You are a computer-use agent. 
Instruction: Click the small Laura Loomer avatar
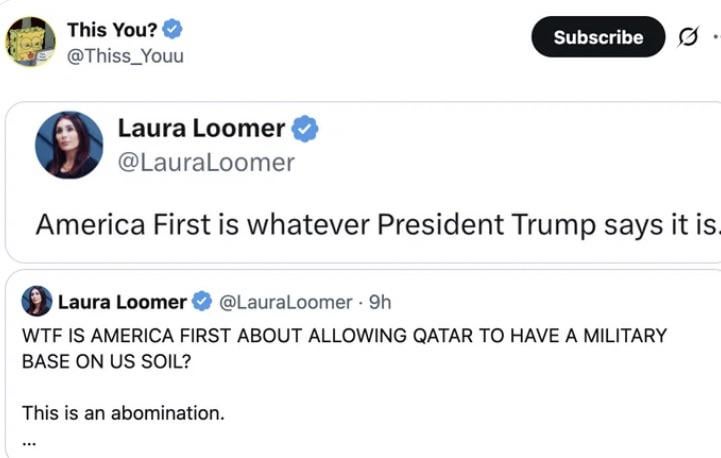click(x=36, y=301)
